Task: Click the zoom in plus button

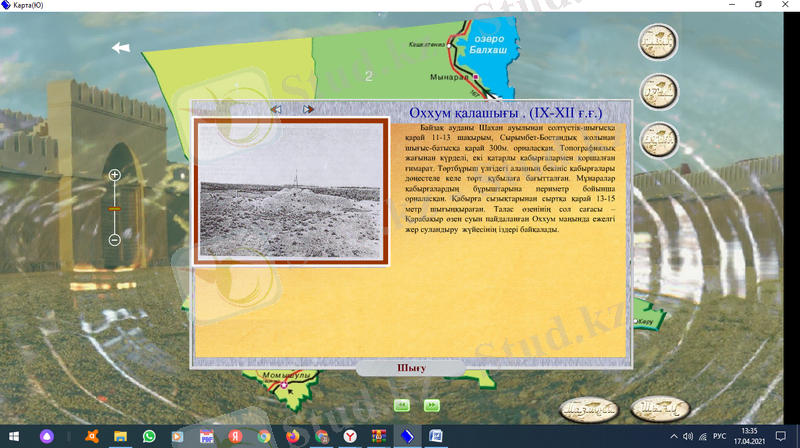Action: 114,175
